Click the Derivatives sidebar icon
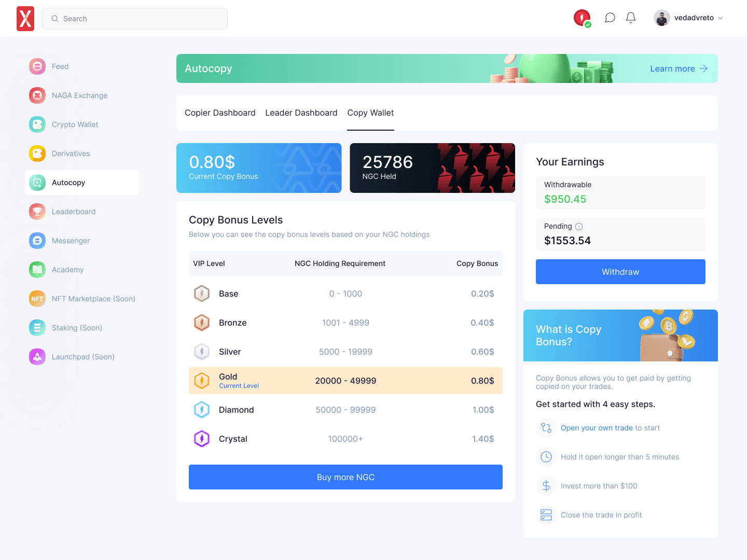The image size is (747, 560). [x=37, y=153]
